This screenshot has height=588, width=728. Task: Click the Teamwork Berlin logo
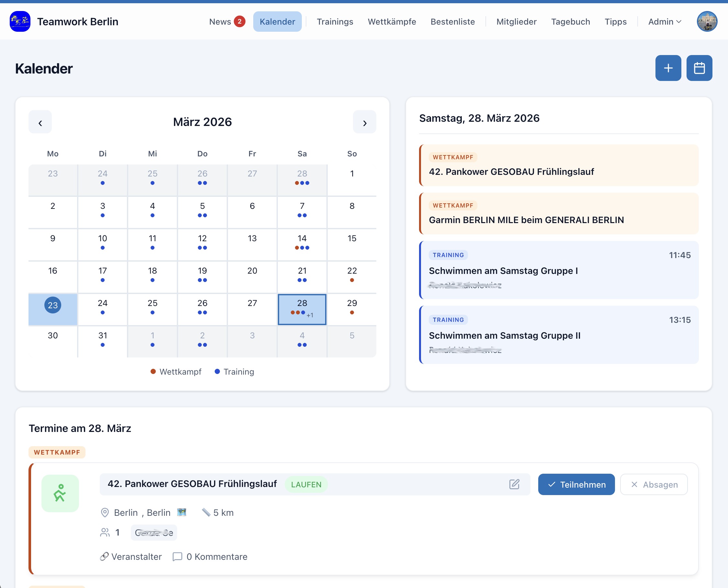coord(20,21)
